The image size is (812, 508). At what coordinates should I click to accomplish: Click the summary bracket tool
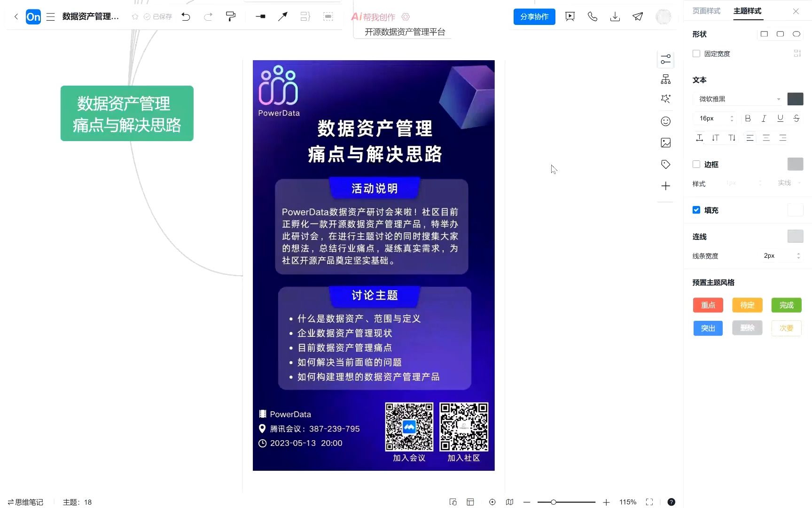pyautogui.click(x=305, y=17)
